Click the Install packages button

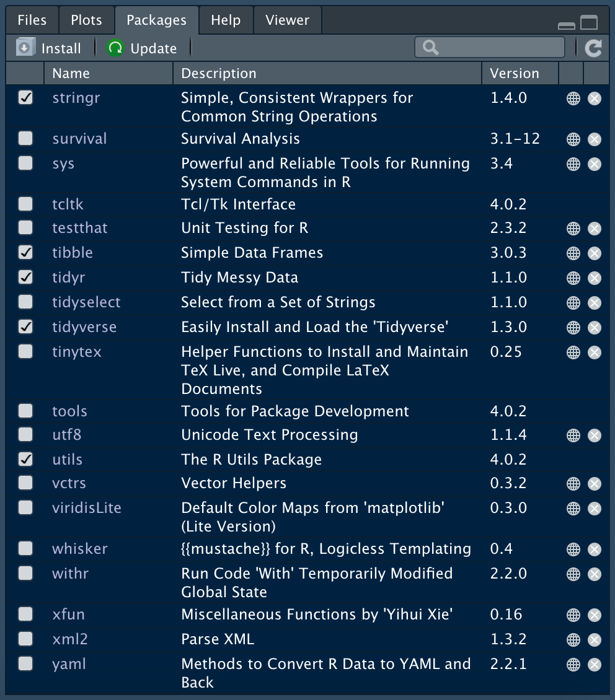(49, 48)
